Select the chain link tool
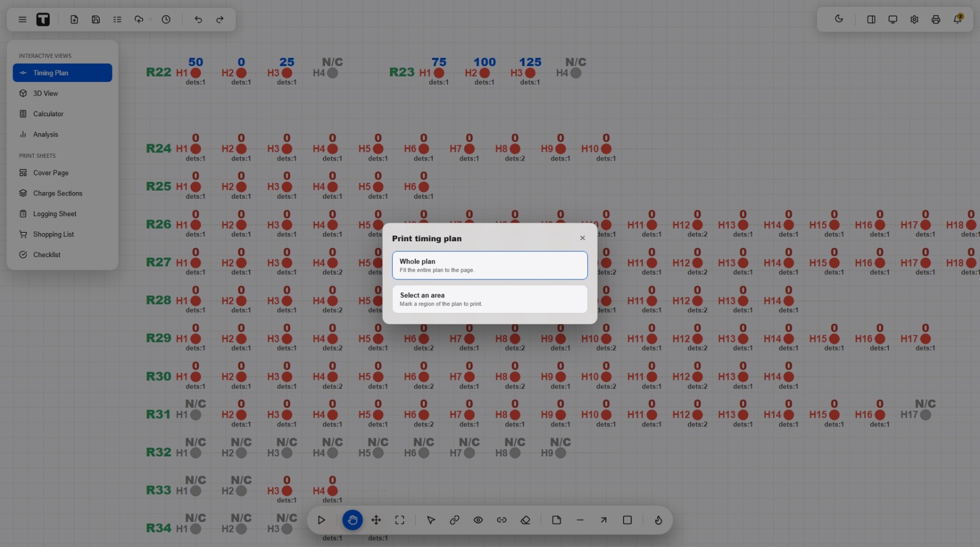The height and width of the screenshot is (547, 980). point(454,520)
